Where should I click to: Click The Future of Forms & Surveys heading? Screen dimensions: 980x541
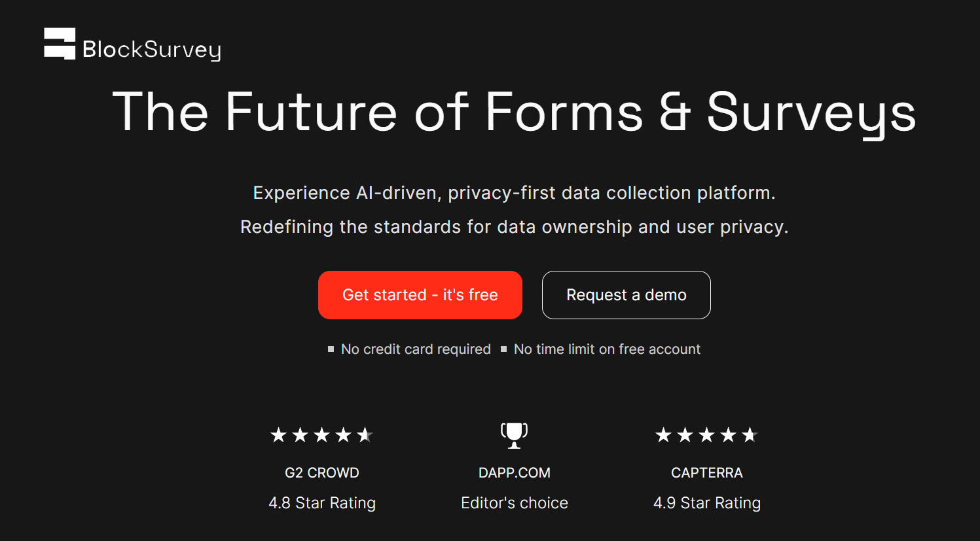[x=514, y=113]
